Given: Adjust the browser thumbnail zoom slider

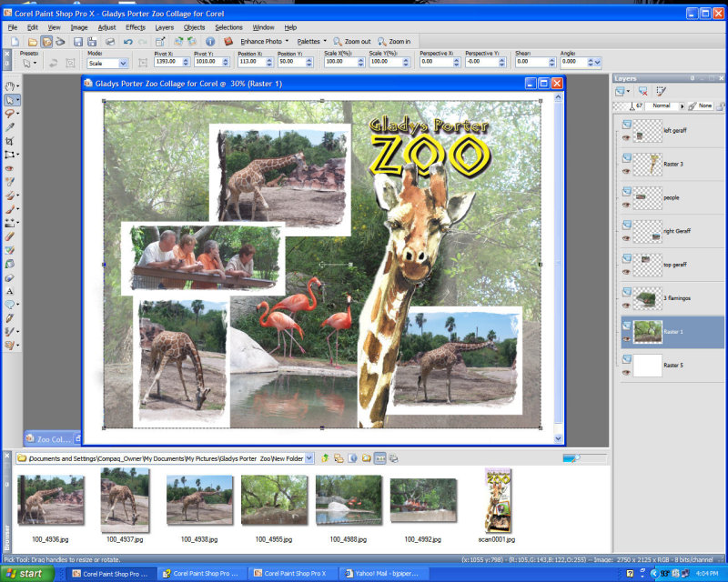Looking at the screenshot, I should click(584, 458).
